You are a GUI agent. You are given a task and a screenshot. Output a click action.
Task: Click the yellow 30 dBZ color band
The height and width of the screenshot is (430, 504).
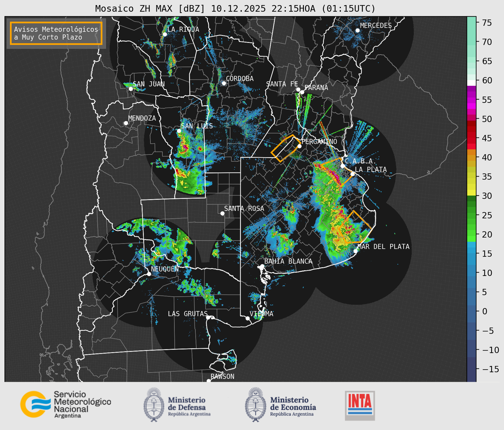point(471,193)
